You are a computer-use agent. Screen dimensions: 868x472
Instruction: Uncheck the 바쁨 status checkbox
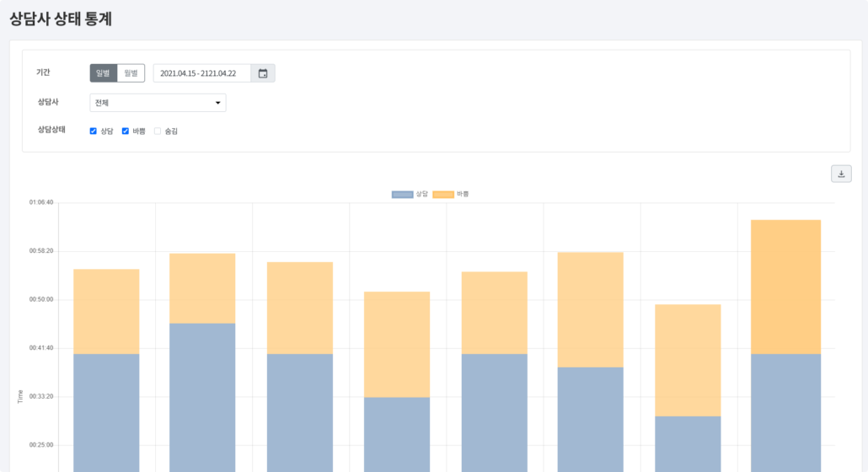[x=126, y=131]
